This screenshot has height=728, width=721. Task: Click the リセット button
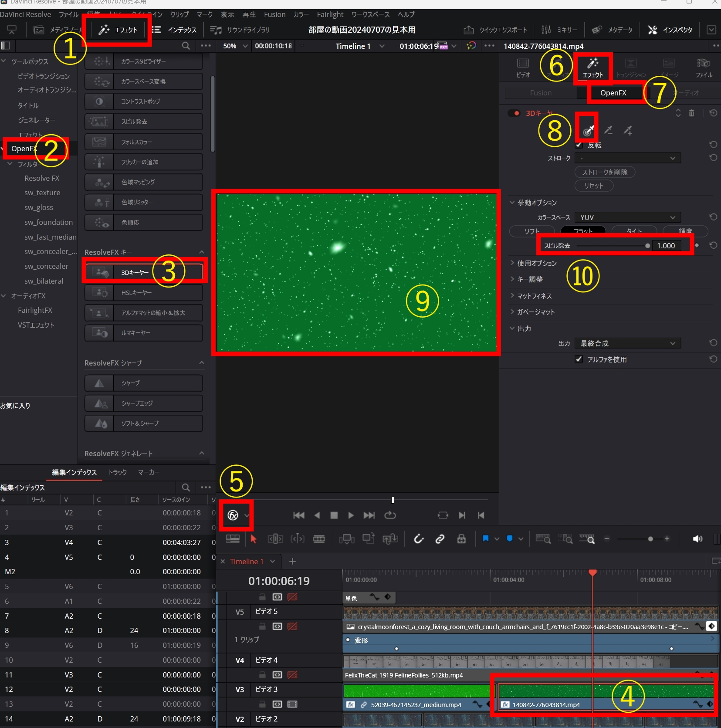coord(594,186)
